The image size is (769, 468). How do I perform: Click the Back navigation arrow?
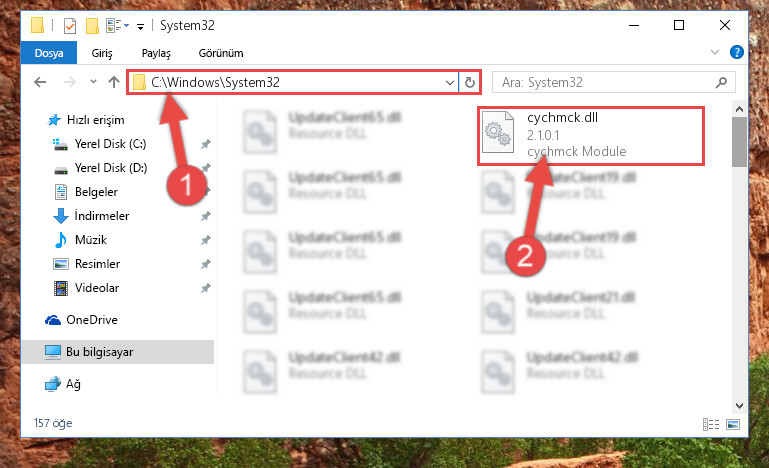coord(40,82)
